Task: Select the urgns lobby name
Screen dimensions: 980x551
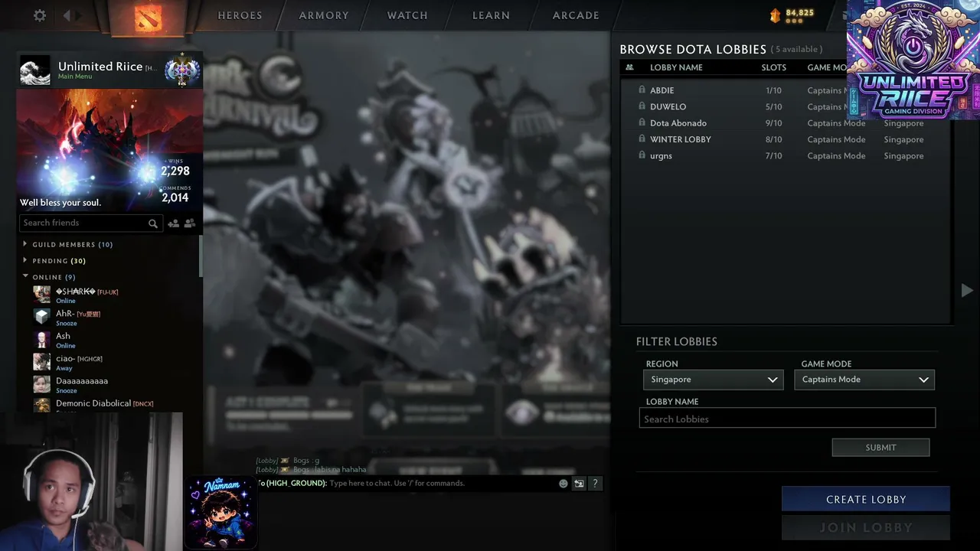Action: (x=661, y=156)
